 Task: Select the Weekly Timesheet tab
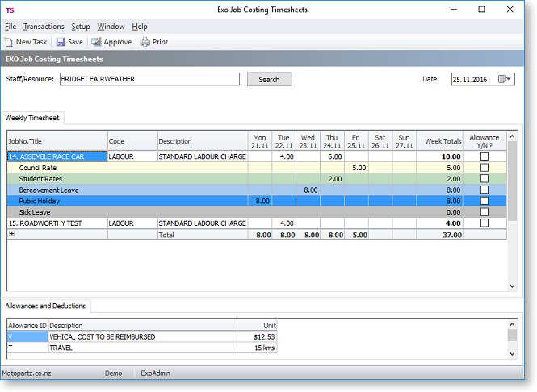tap(32, 118)
